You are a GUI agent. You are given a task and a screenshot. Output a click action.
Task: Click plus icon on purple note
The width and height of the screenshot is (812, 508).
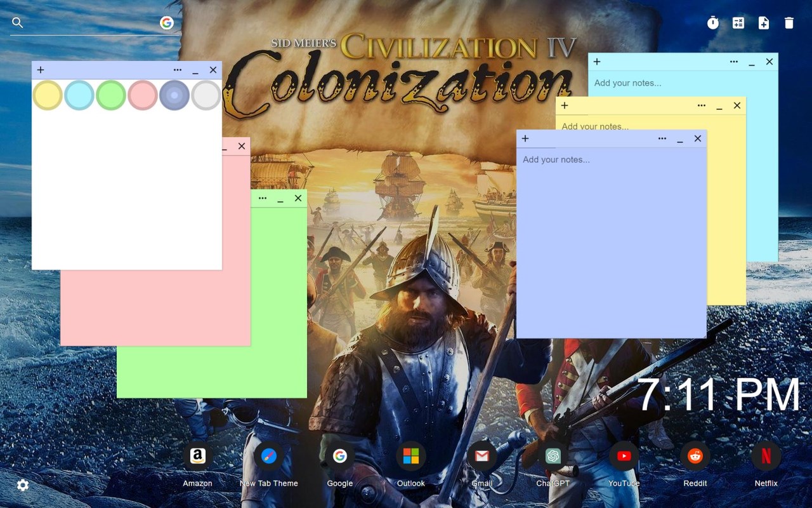point(525,138)
